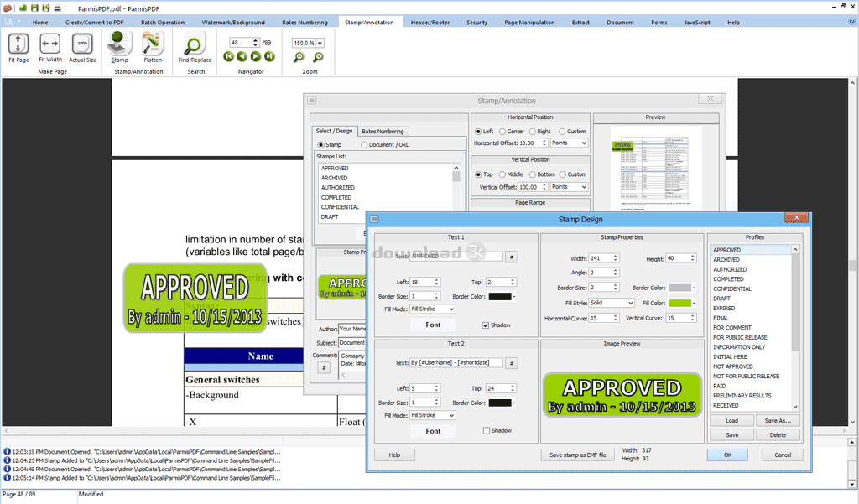Select CONFIDENTIAL in Profiles list
The image size is (859, 504).
(732, 288)
